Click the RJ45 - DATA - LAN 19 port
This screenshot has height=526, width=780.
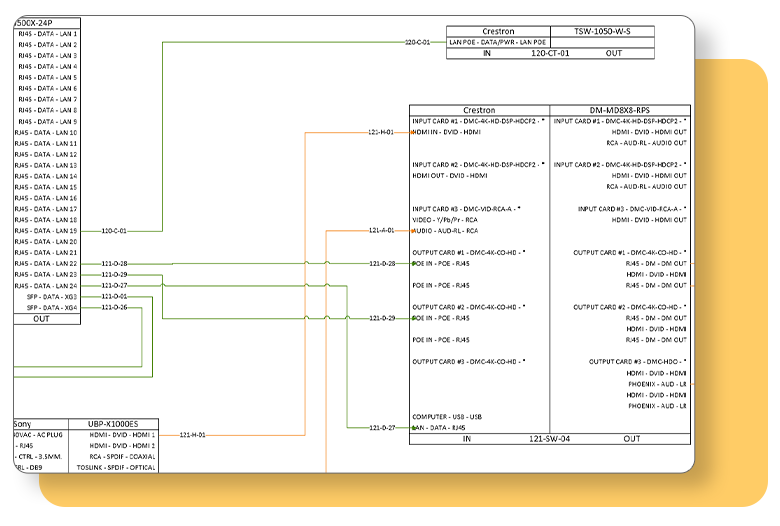coord(46,231)
